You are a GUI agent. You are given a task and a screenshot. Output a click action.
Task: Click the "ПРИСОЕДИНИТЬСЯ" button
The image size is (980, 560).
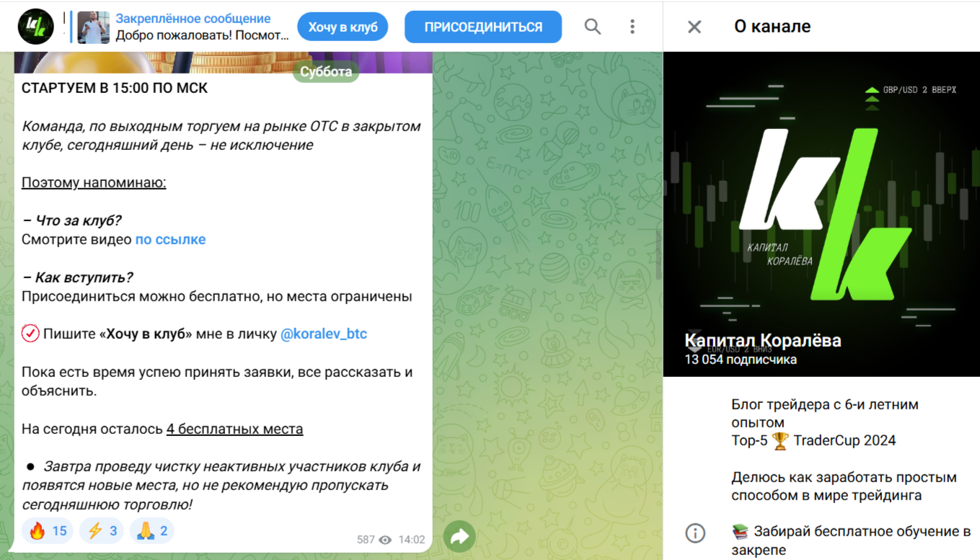(x=483, y=27)
